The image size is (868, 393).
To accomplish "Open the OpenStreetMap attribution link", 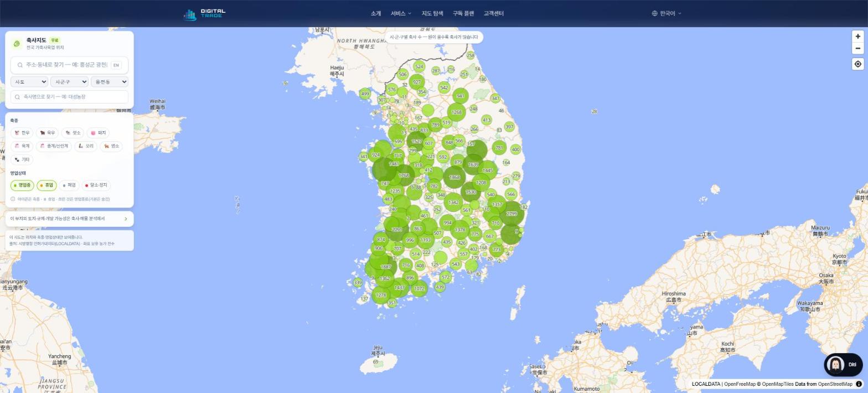I will pos(835,384).
